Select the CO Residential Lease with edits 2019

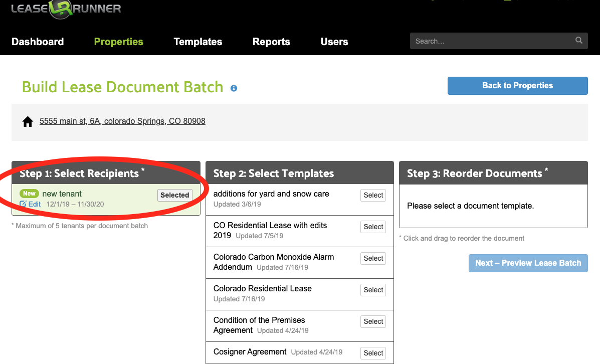pyautogui.click(x=373, y=227)
